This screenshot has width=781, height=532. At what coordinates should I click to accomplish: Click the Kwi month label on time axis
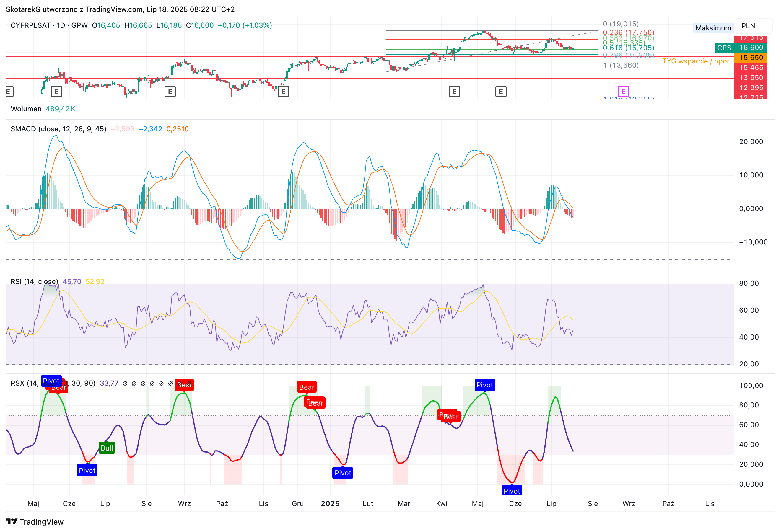(442, 503)
